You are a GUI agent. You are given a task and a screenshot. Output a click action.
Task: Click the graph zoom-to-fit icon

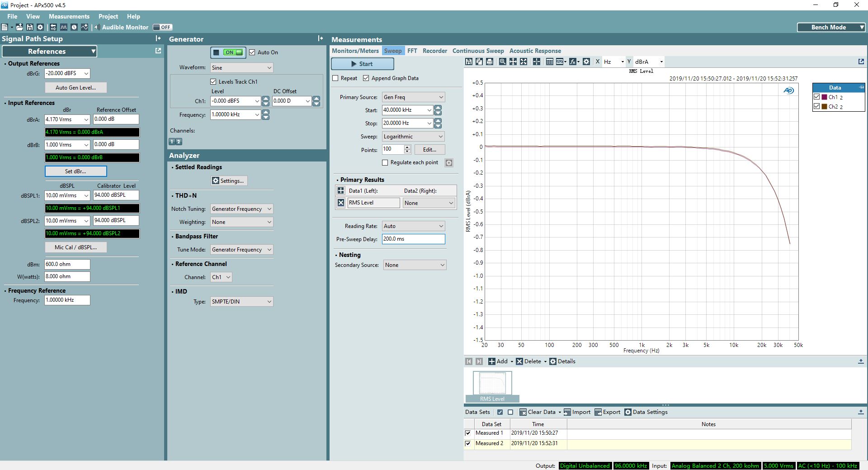tap(524, 62)
